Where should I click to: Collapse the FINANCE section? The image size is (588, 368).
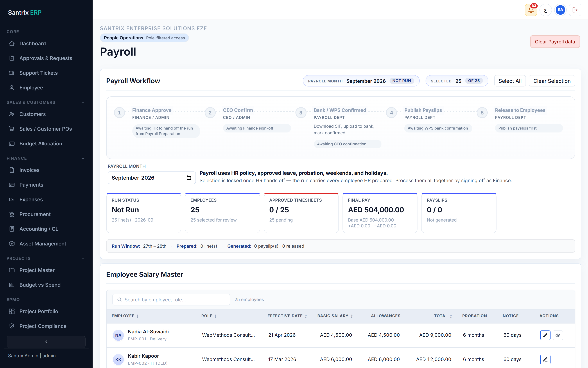(83, 158)
